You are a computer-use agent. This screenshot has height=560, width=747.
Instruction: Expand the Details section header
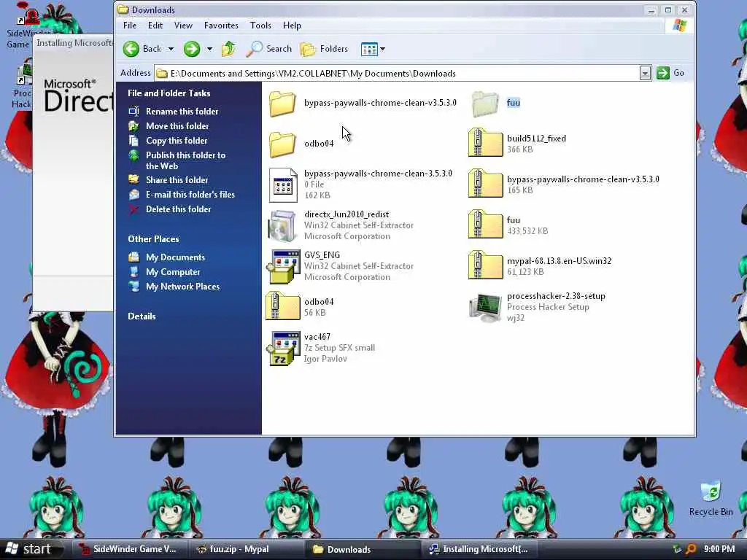click(x=142, y=316)
